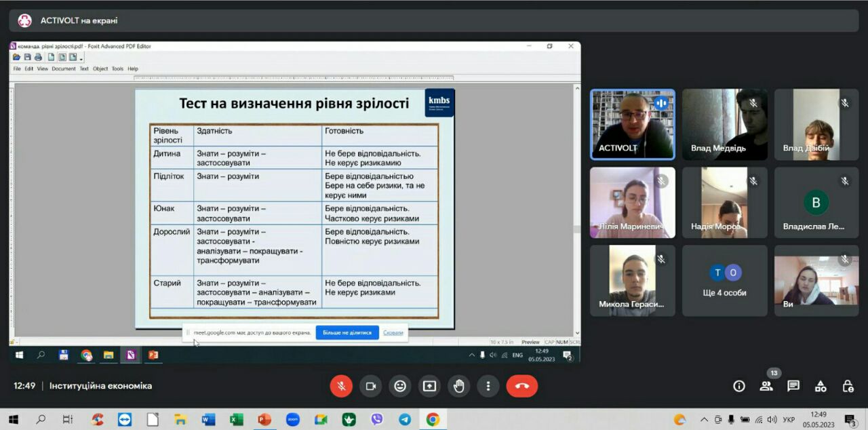This screenshot has width=868, height=430.
Task: Show hidden system tray icons chevron
Action: (703, 420)
